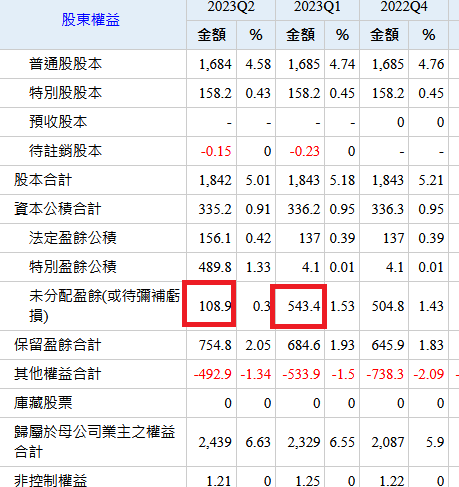Click the 庫藏股票 row label
The image size is (459, 487).
tap(43, 403)
